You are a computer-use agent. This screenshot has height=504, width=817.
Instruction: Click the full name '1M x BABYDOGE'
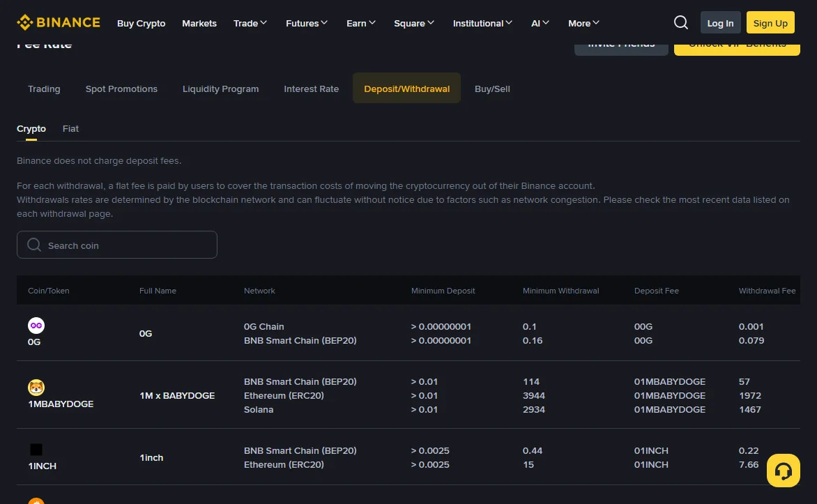point(177,395)
